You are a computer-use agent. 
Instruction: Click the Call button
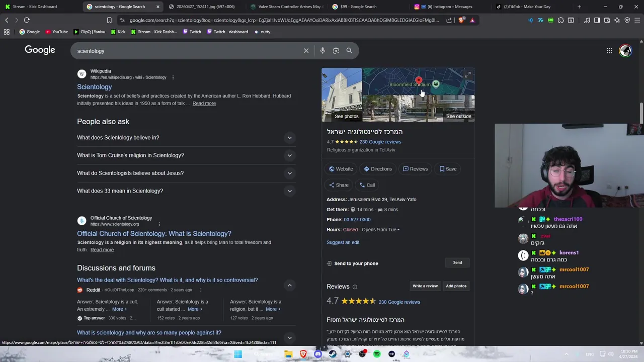click(367, 185)
